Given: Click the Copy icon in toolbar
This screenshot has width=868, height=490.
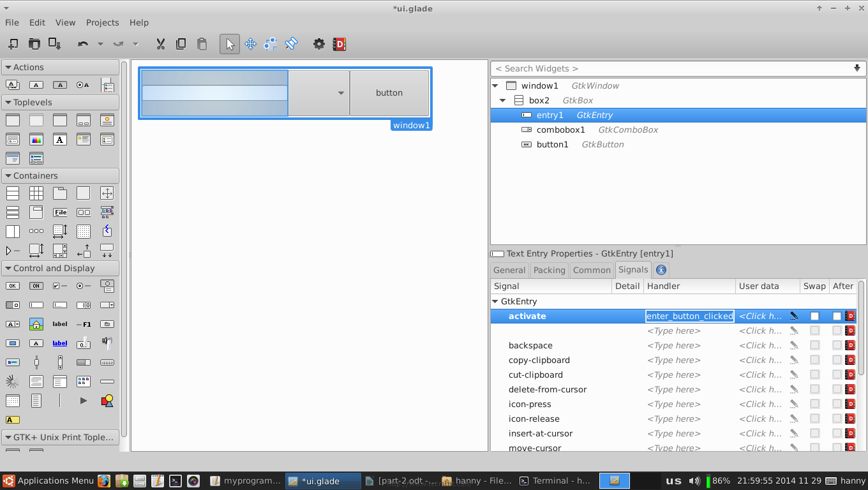Looking at the screenshot, I should click(x=181, y=44).
